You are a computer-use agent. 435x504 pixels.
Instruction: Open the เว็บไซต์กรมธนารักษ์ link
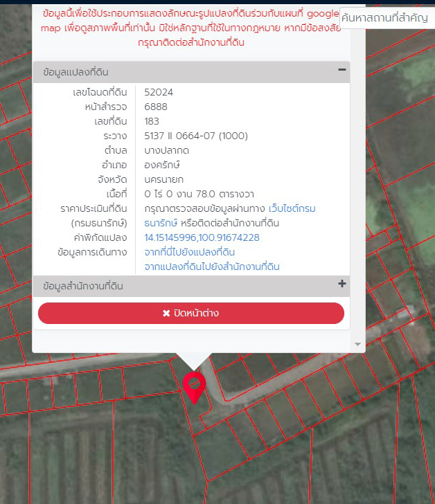click(292, 208)
